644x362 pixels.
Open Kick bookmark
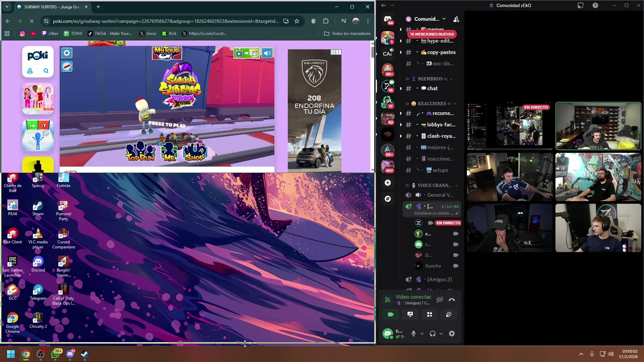(169, 34)
